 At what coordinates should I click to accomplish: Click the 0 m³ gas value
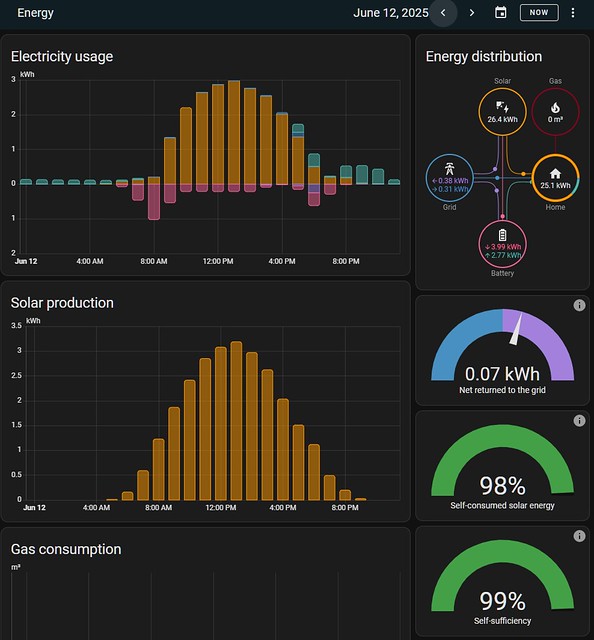tap(555, 119)
